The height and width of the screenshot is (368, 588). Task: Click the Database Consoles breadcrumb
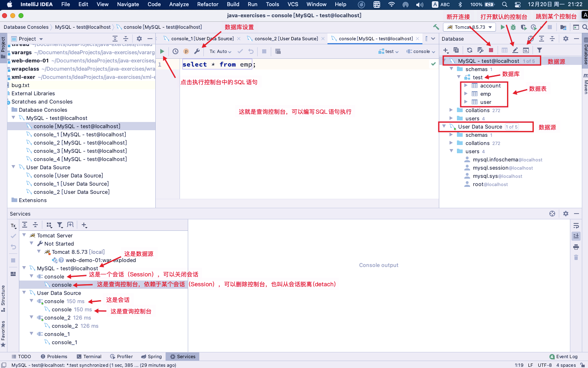[x=26, y=27]
